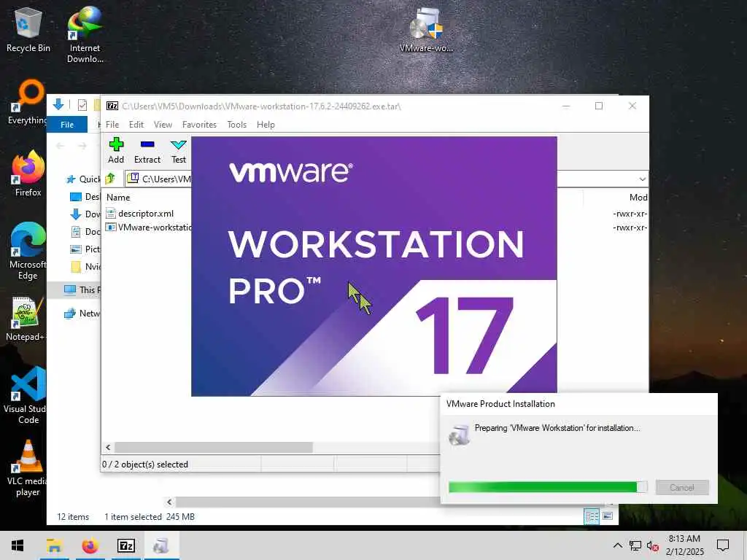
Task: Click the VMware Workstation Pro splash image
Action: pos(374,265)
